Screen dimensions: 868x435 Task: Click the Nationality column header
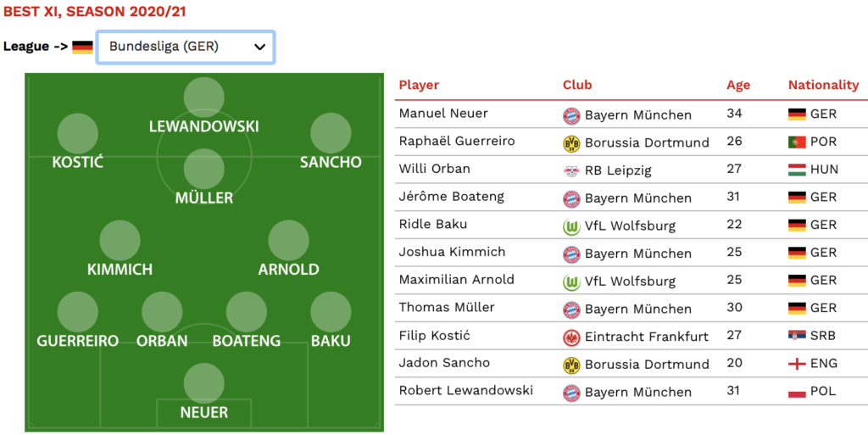click(x=823, y=85)
